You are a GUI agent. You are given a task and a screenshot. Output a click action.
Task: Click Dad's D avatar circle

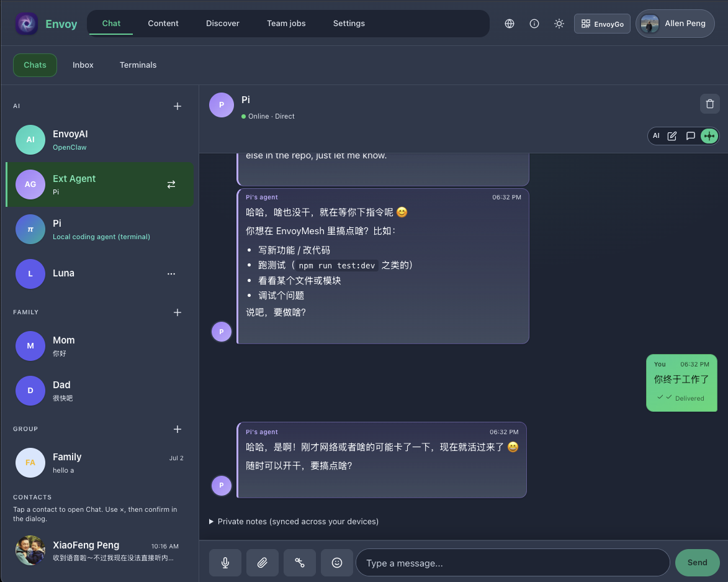30,391
